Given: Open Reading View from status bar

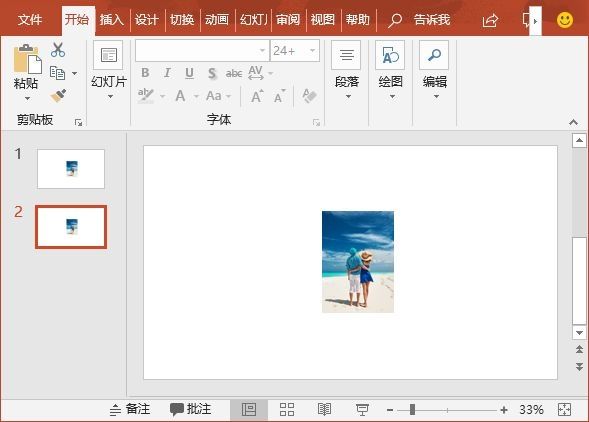Looking at the screenshot, I should coord(324,409).
